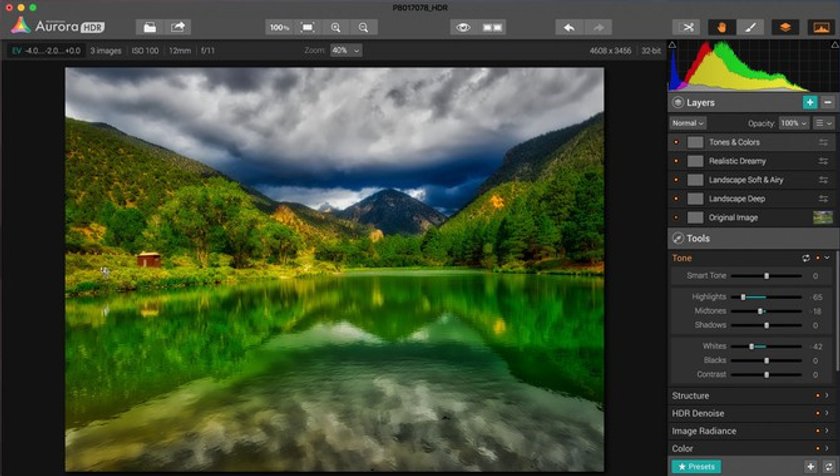Image resolution: width=840 pixels, height=476 pixels.
Task: Open the Zoom 40% dropdown
Action: (x=346, y=50)
